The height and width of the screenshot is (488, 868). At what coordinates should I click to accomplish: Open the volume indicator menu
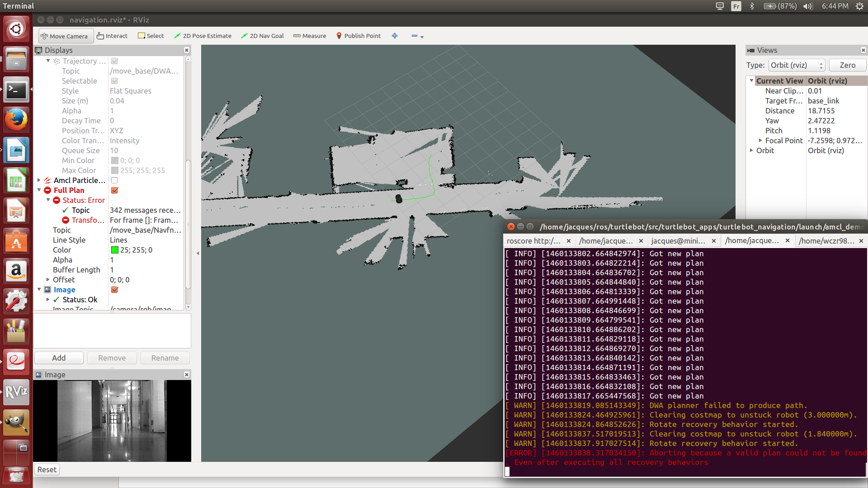click(808, 6)
